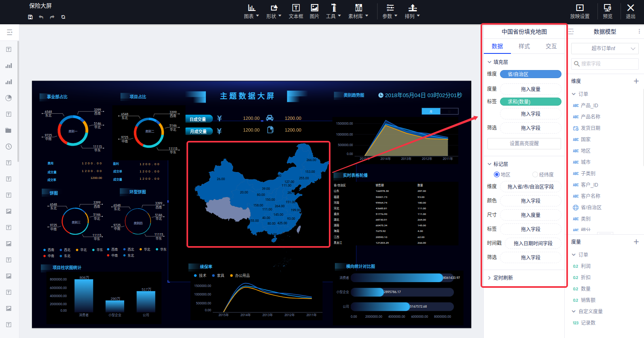Open the 超市订单nf dataset dropdown

tap(605, 49)
